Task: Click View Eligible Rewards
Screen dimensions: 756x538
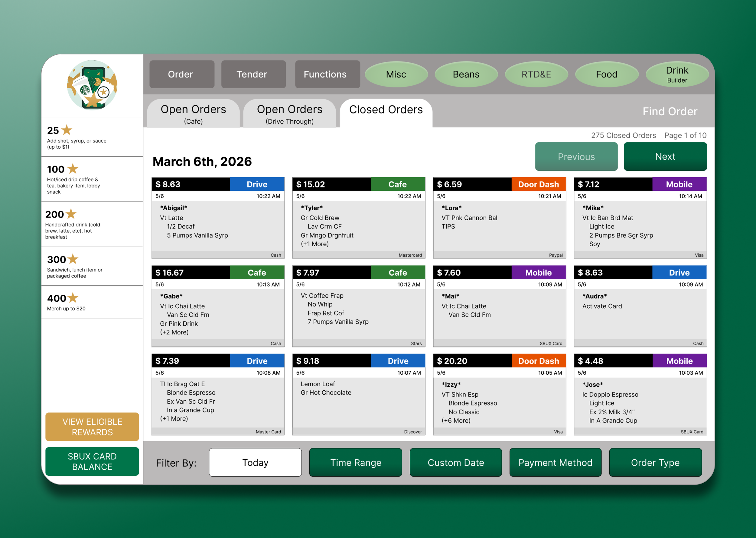Action: (x=92, y=427)
